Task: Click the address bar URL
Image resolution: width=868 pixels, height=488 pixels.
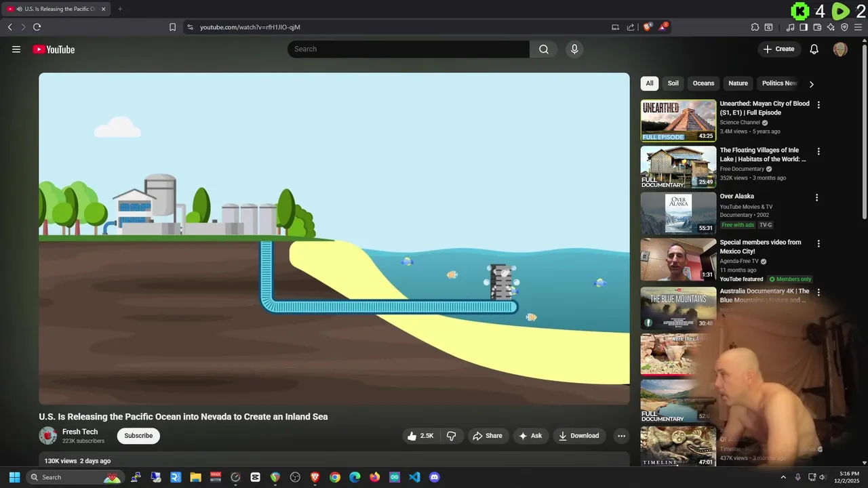Action: (x=250, y=27)
